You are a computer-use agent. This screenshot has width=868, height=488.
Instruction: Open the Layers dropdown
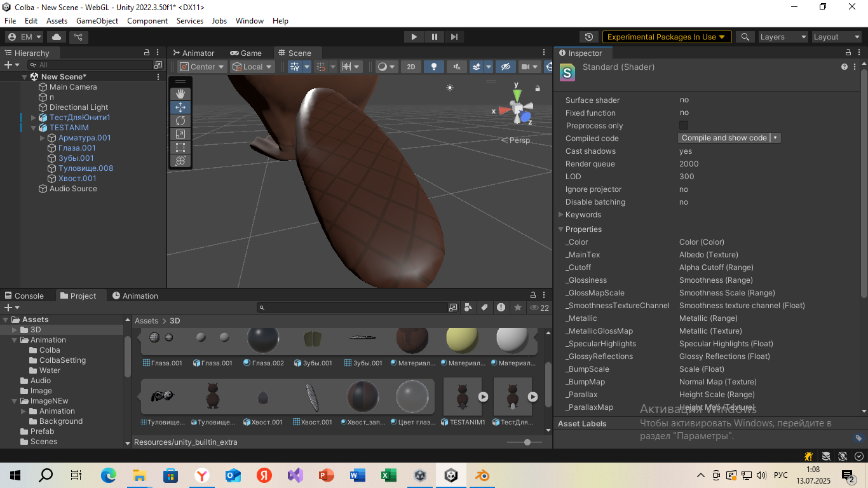(783, 37)
